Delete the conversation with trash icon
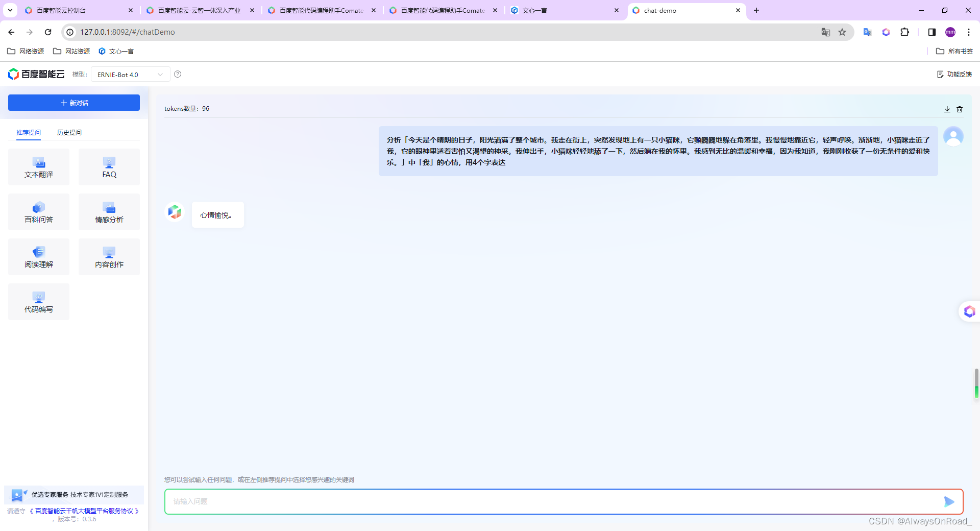The image size is (980, 531). pos(960,109)
